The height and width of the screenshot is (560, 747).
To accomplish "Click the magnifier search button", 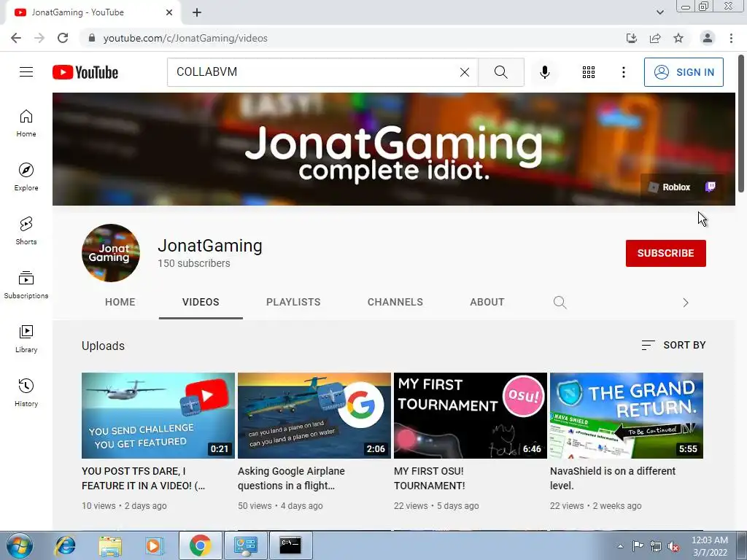I will (500, 72).
